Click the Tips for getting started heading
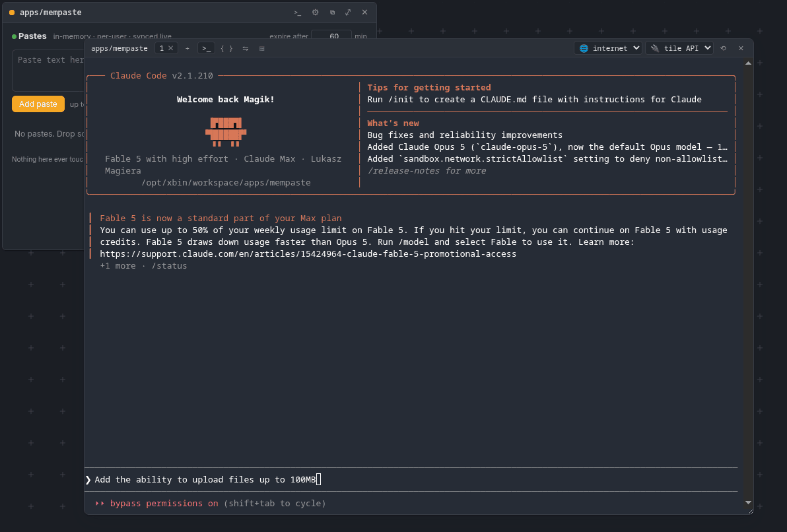787x532 pixels. pyautogui.click(x=429, y=87)
